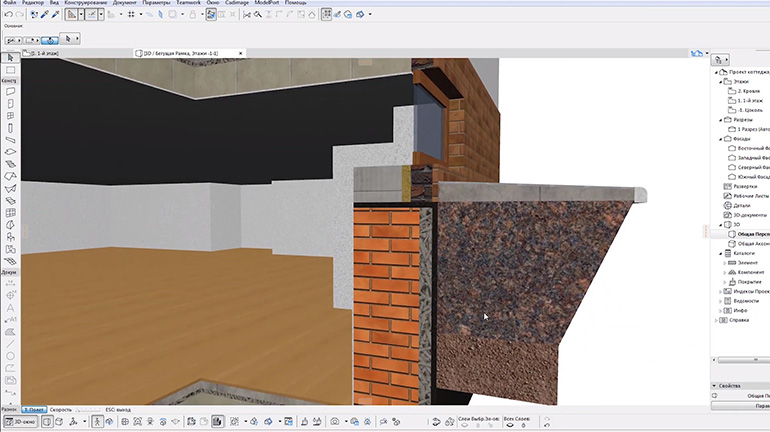
Task: Click the Скорость button in bottom bar
Action: tap(61, 409)
